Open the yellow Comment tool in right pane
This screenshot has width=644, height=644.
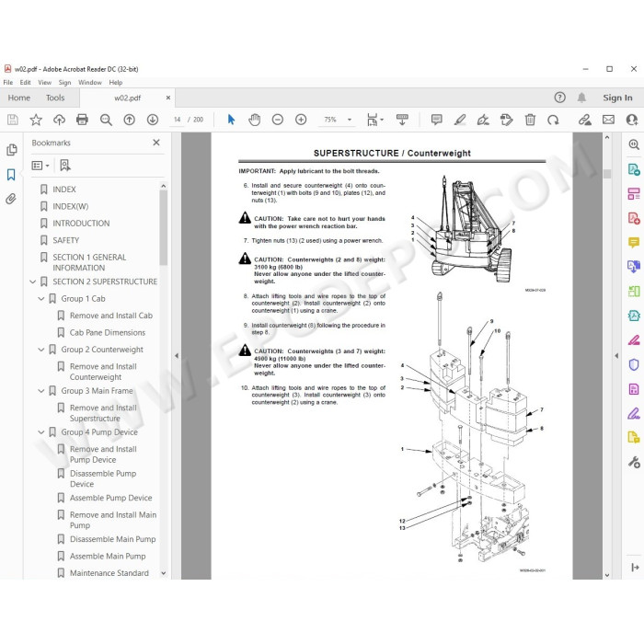pyautogui.click(x=634, y=242)
